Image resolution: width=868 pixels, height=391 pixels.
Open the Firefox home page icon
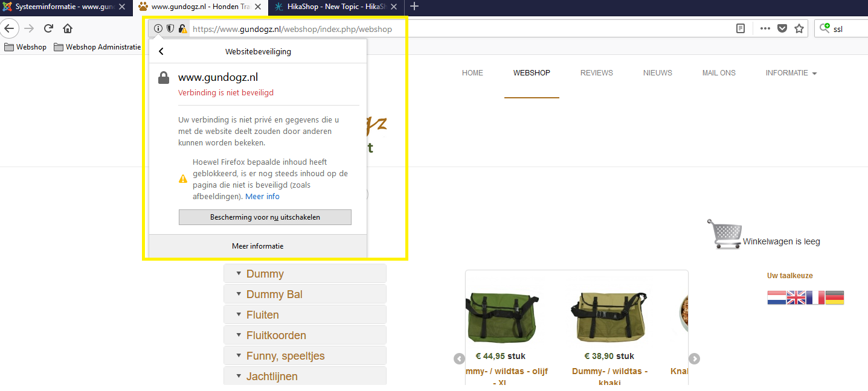click(x=68, y=28)
